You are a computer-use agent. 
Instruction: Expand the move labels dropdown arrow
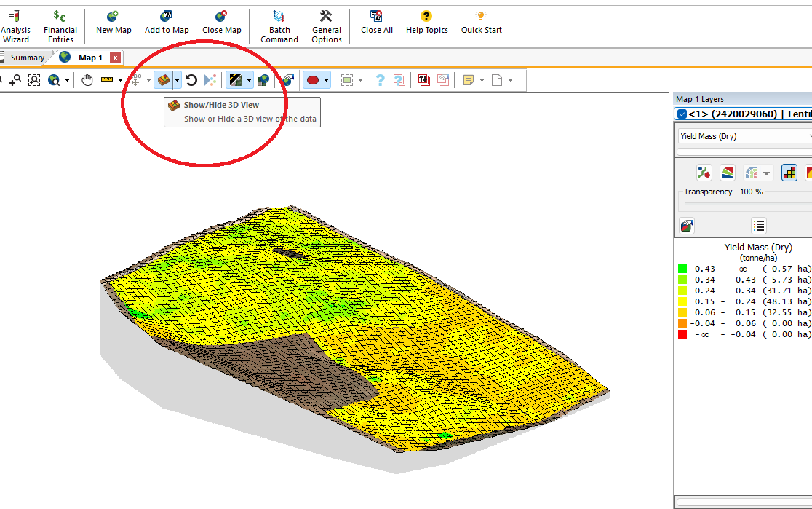pyautogui.click(x=148, y=80)
